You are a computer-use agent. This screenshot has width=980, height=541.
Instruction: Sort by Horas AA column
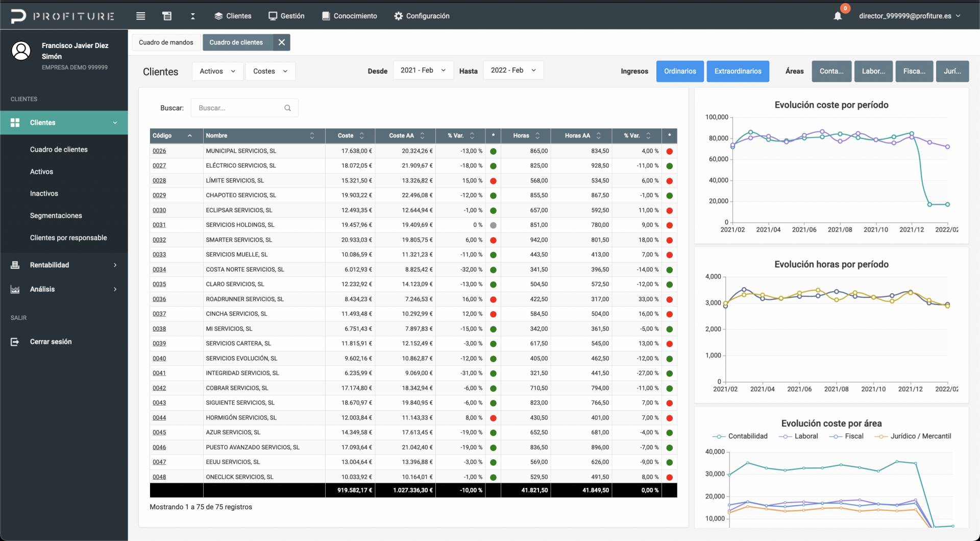[599, 135]
